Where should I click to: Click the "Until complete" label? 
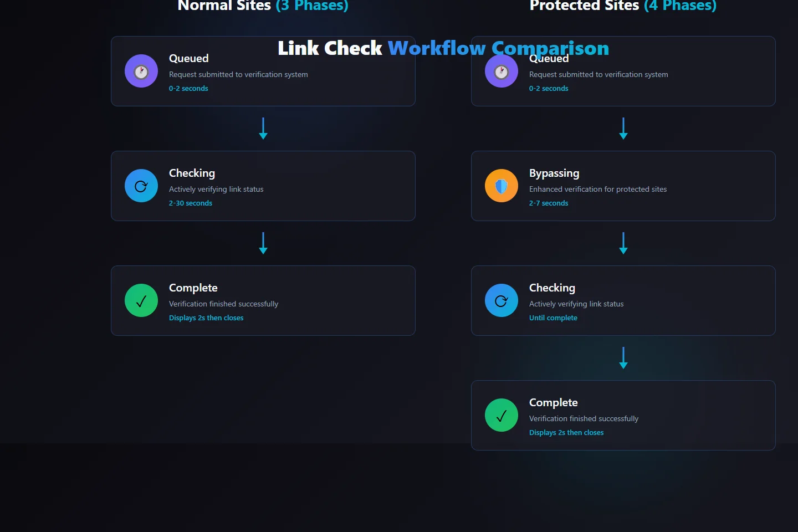click(x=553, y=318)
